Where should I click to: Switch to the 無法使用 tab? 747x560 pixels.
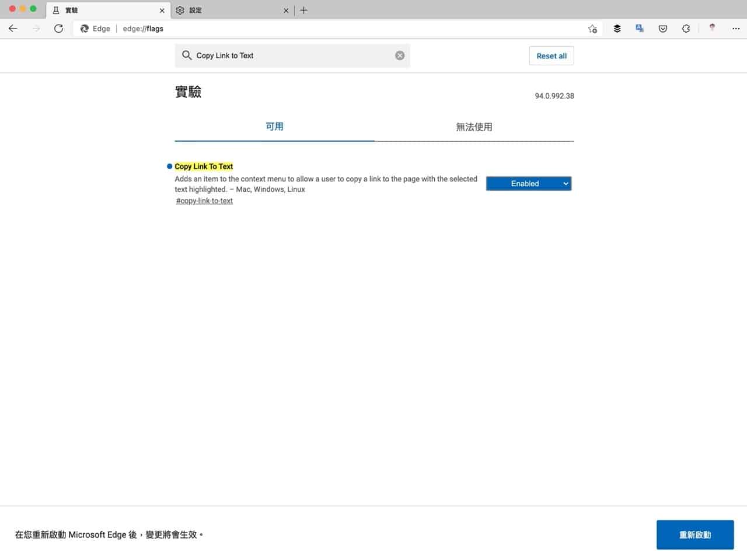coord(474,127)
